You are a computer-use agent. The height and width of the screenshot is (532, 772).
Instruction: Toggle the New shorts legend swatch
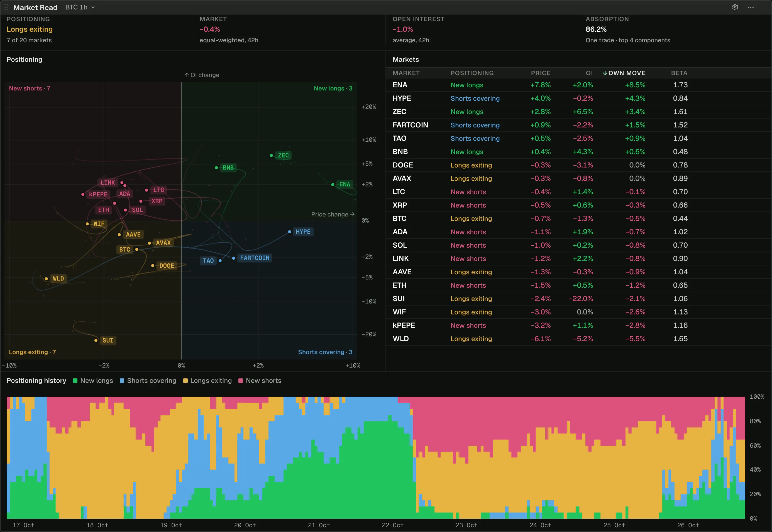point(241,381)
